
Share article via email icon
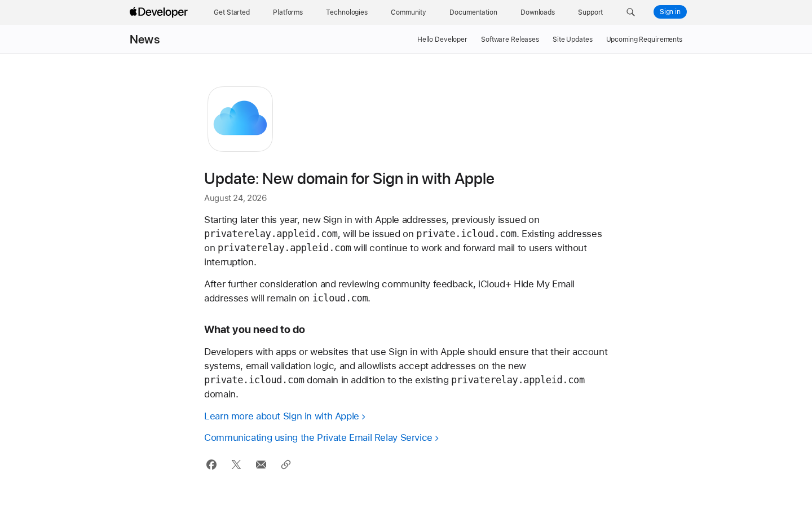(x=261, y=465)
